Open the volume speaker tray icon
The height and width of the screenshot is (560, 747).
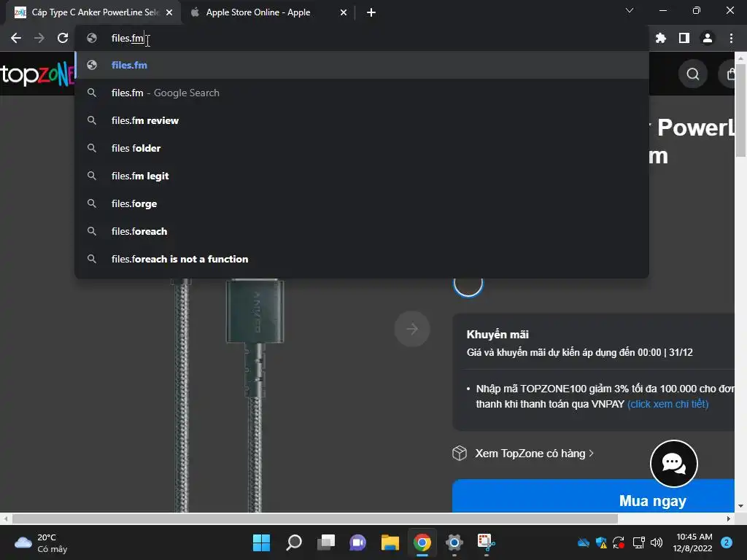pyautogui.click(x=657, y=542)
